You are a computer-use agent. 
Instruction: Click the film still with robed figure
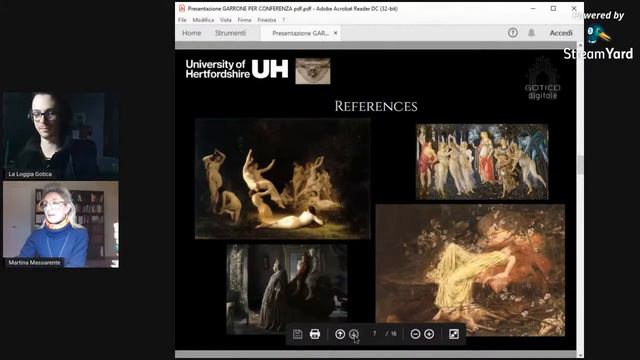coord(287,289)
